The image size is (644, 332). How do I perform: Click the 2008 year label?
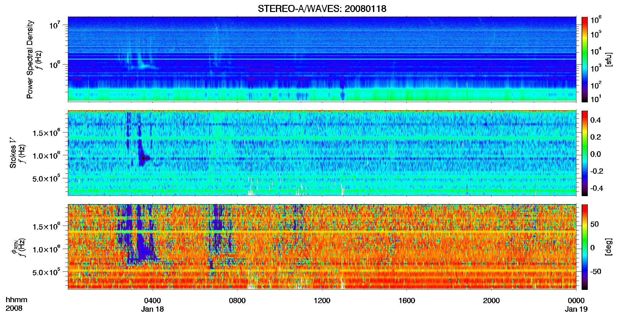(14, 308)
